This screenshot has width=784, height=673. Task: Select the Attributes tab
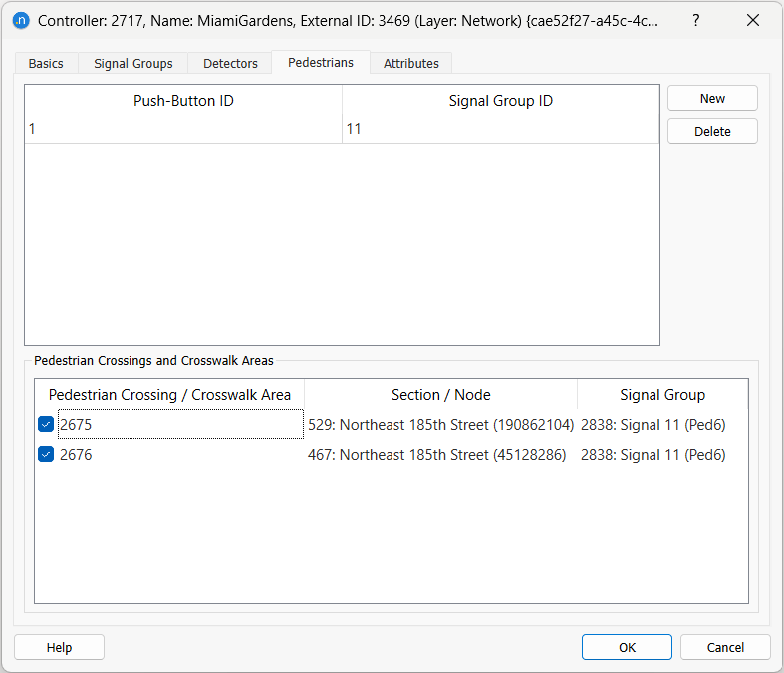[x=411, y=63]
